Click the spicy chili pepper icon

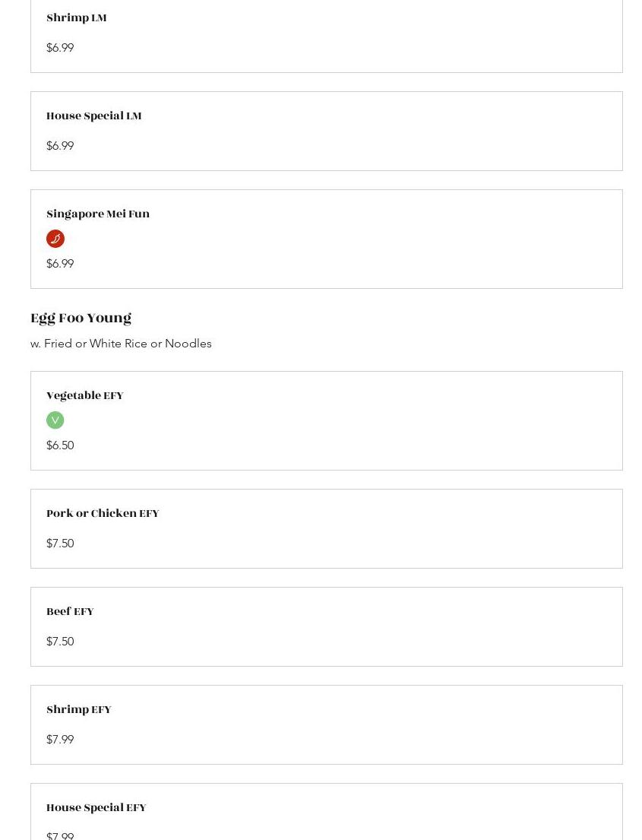coord(55,239)
